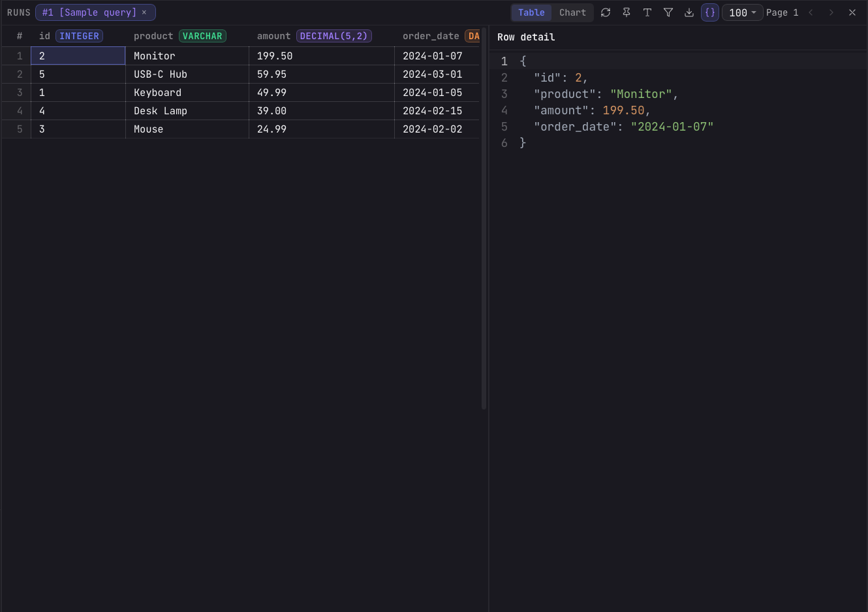Click the "order_date" JSON line

tap(623, 127)
